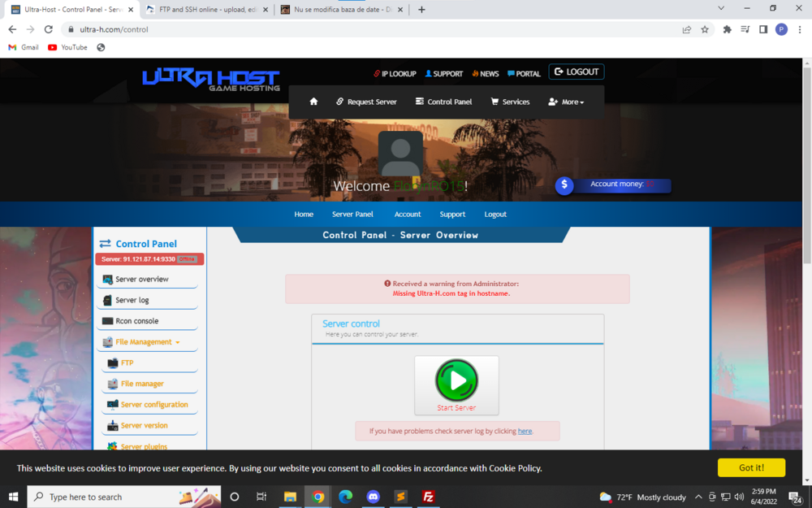The height and width of the screenshot is (508, 812).
Task: Click the browser back arrow
Action: point(12,29)
